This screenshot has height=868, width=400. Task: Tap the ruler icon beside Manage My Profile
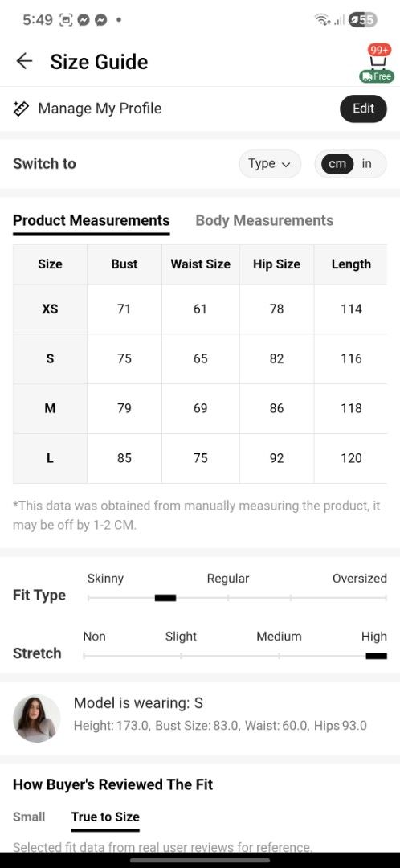tap(21, 108)
